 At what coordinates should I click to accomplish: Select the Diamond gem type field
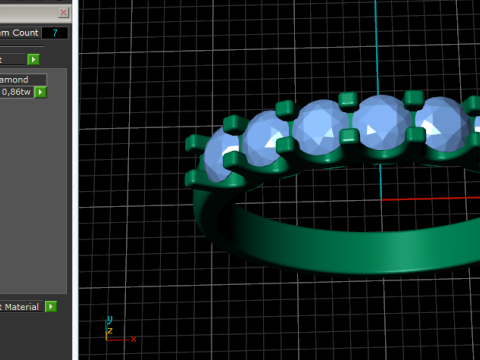[23, 80]
